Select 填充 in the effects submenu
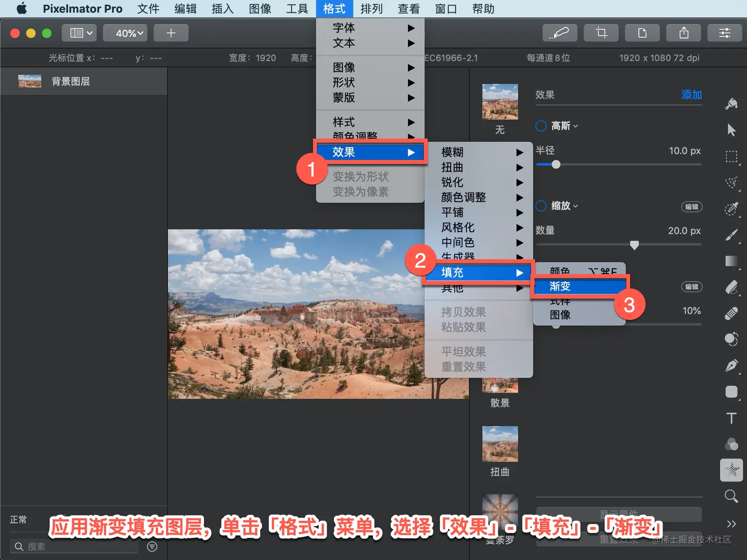 pos(478,273)
